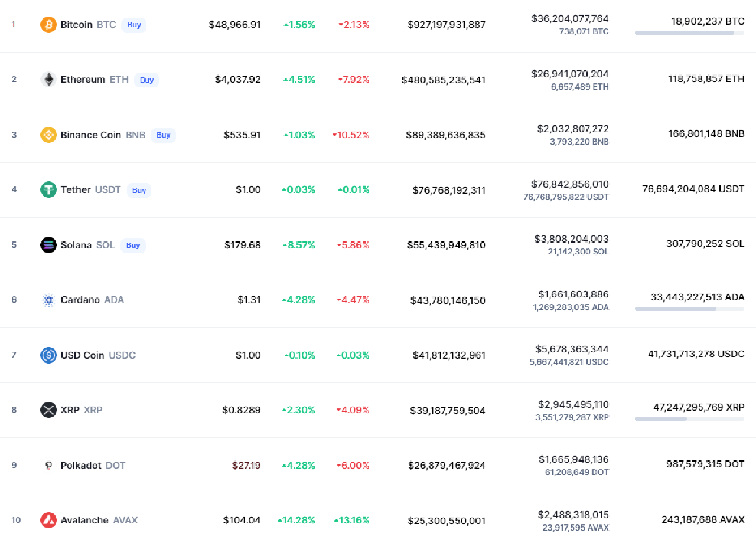The image size is (756, 540).
Task: Click the XRP black logo icon
Action: [x=48, y=410]
